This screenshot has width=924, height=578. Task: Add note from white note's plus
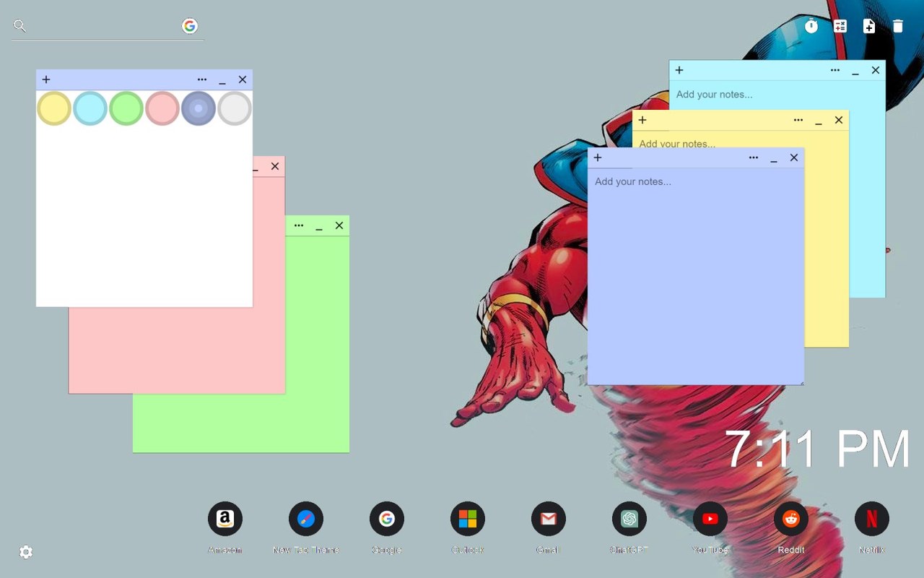tap(46, 79)
